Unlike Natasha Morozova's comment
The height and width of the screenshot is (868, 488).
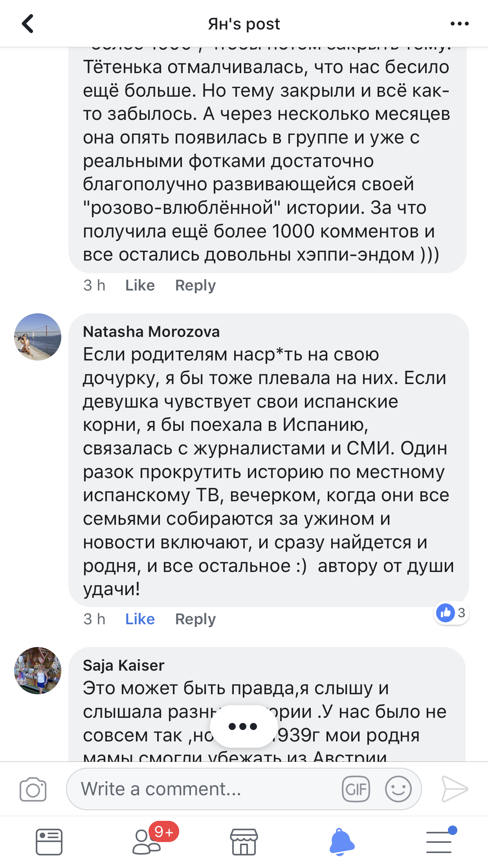coord(140,619)
